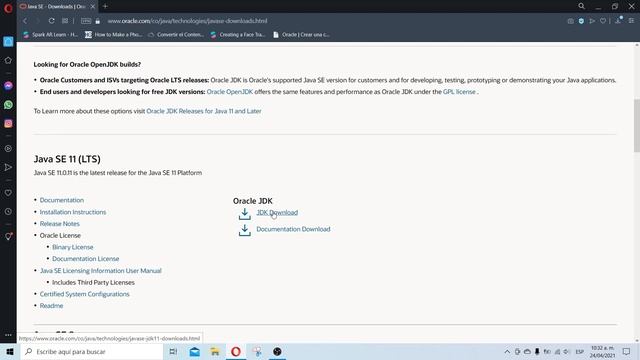Click the padlock site security icon

(98, 21)
